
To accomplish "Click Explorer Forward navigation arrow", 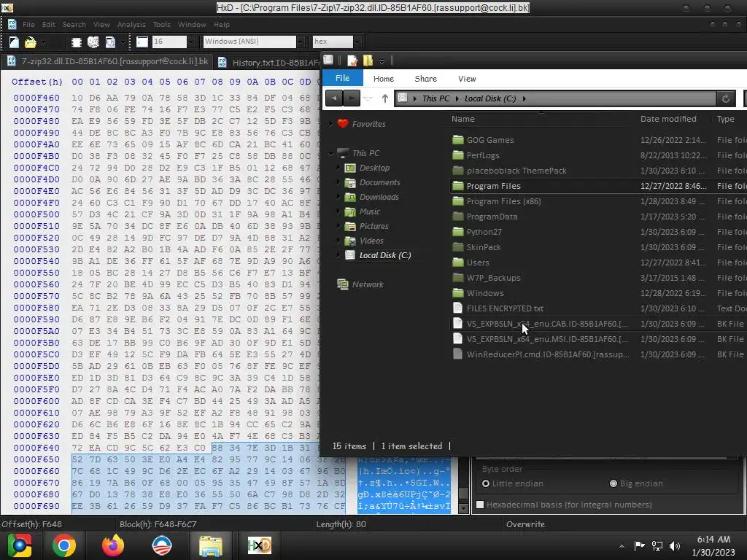I will 352,98.
